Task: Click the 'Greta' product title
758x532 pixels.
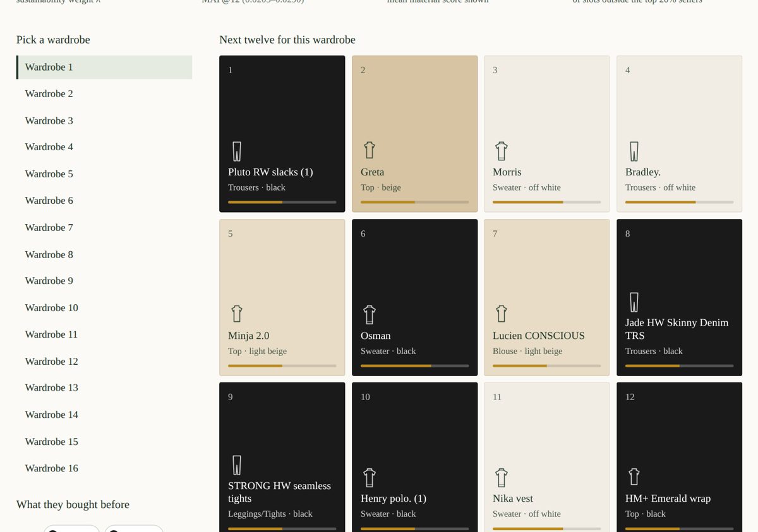Action: click(x=372, y=172)
